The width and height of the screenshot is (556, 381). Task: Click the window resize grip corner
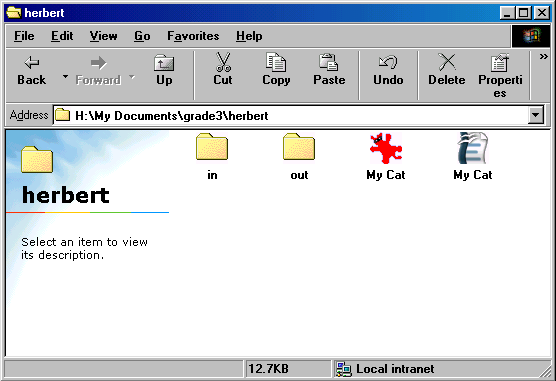tap(545, 371)
